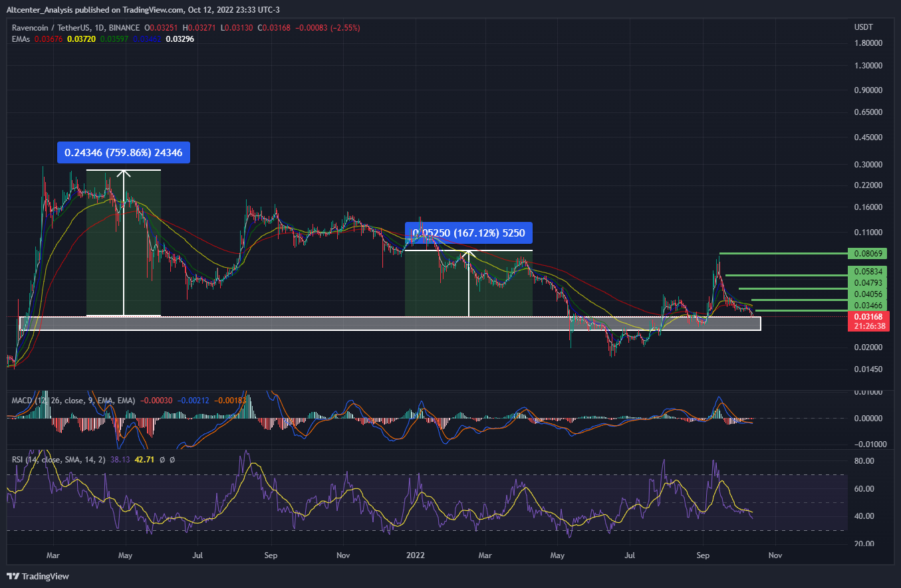Click the green price level label 0.05834
901x588 pixels.
click(x=868, y=272)
